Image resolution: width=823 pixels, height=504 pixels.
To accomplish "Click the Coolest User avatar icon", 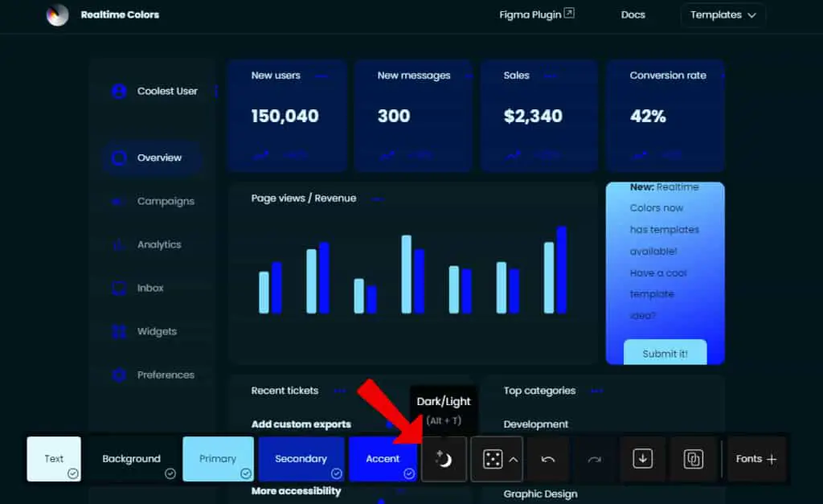I will click(119, 92).
